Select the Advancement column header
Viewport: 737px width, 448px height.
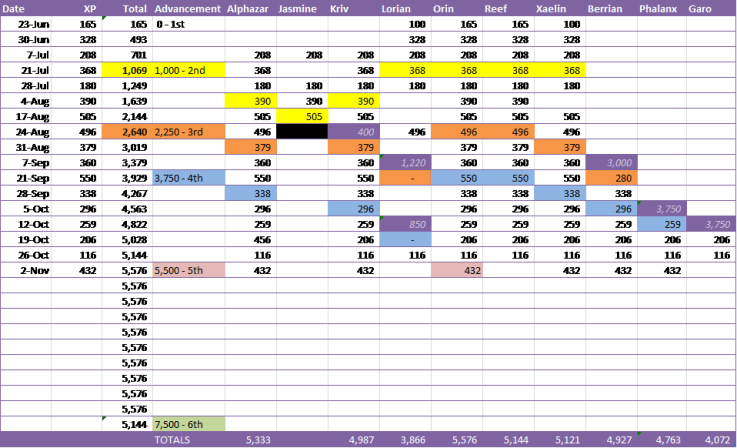[187, 8]
